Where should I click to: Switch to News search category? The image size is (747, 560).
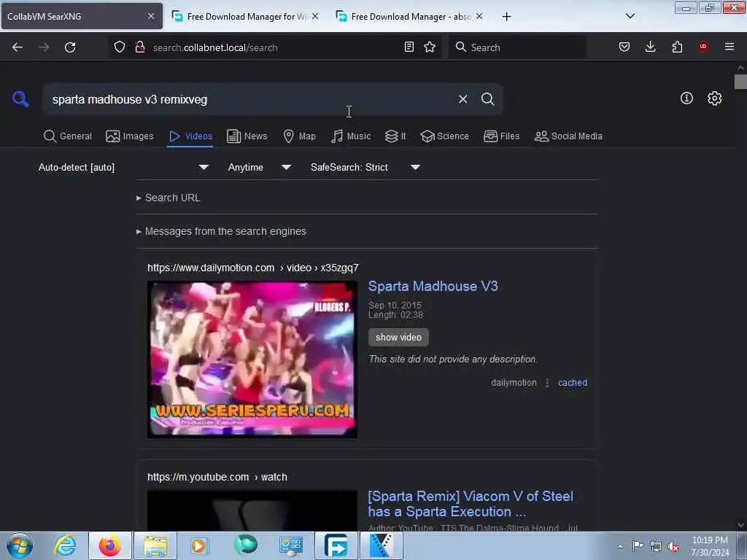coord(247,136)
